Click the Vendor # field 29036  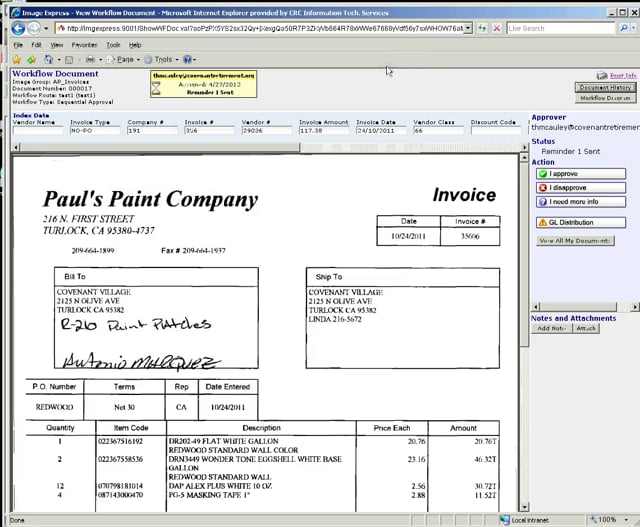click(x=267, y=131)
